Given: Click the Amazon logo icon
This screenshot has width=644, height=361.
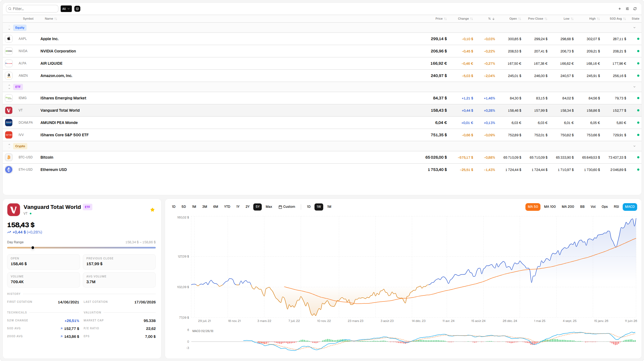Looking at the screenshot, I should point(9,76).
